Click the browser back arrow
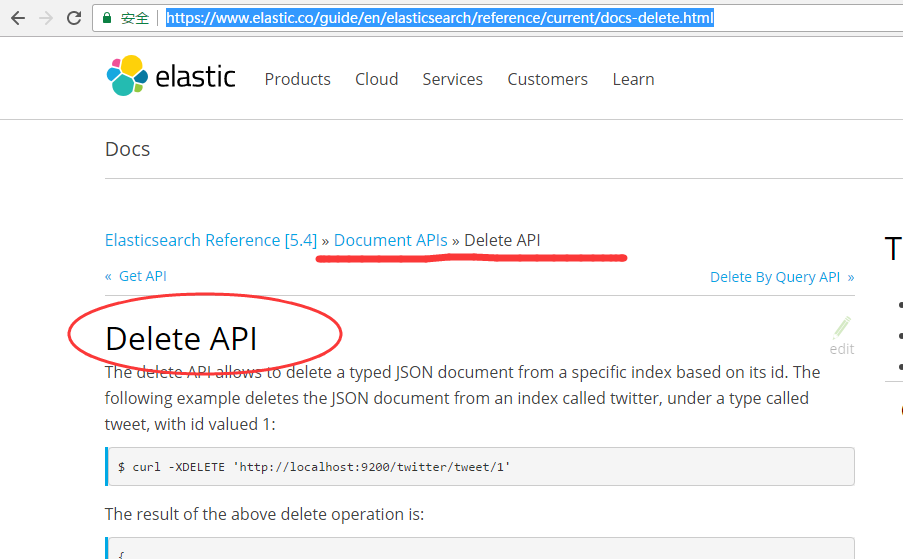Image resolution: width=903 pixels, height=559 pixels. [18, 18]
